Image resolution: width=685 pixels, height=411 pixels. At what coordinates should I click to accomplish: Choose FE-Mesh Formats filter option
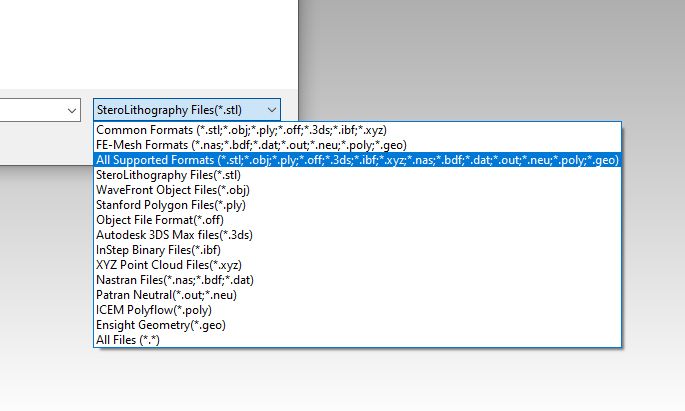pos(357,145)
